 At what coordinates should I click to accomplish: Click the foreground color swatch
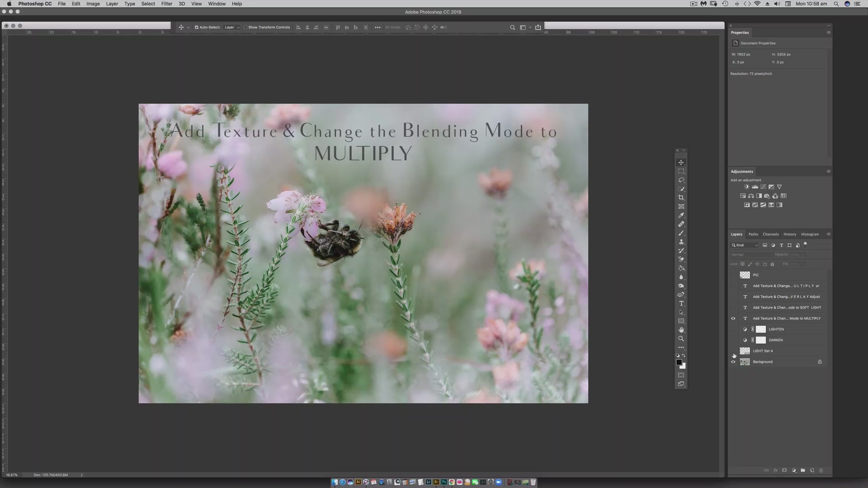tap(679, 362)
